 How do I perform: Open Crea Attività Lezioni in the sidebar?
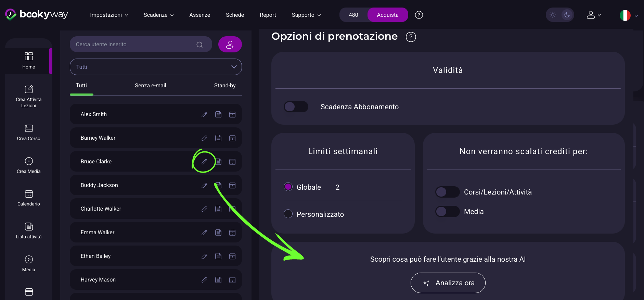click(x=29, y=96)
